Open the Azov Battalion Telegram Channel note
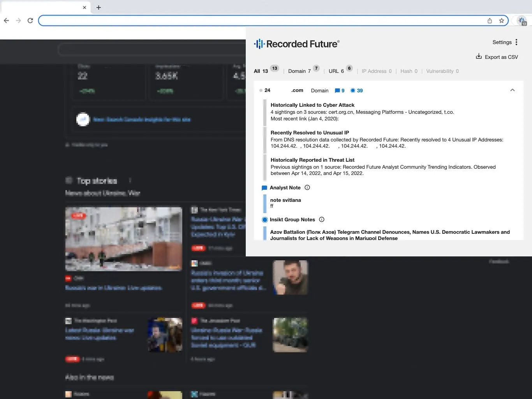Screen dimensions: 532x399 pos(390,235)
